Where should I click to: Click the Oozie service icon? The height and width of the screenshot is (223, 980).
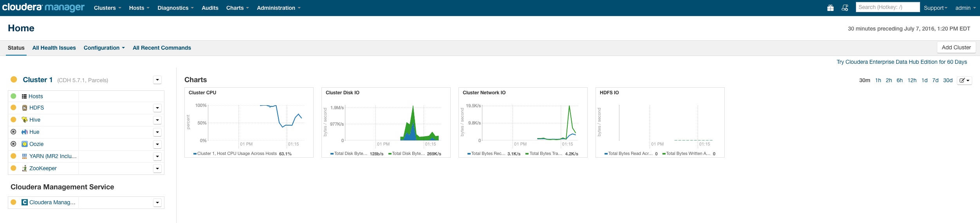click(25, 144)
